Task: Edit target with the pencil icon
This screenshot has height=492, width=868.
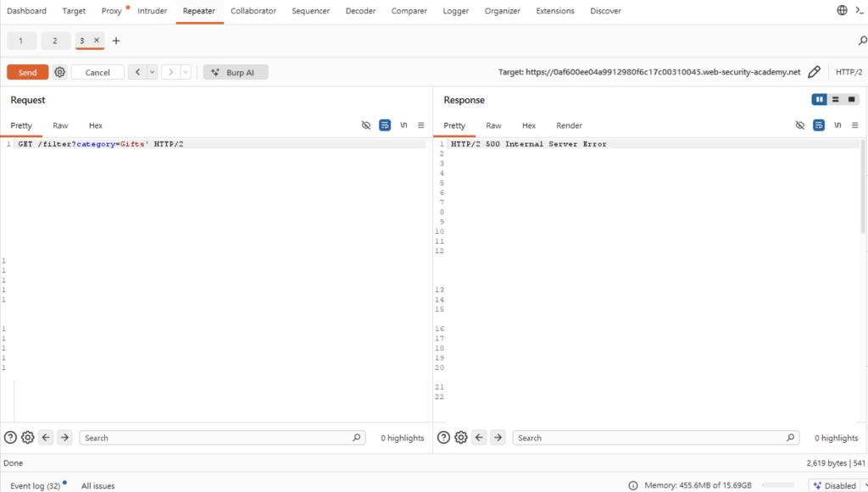Action: [x=814, y=72]
